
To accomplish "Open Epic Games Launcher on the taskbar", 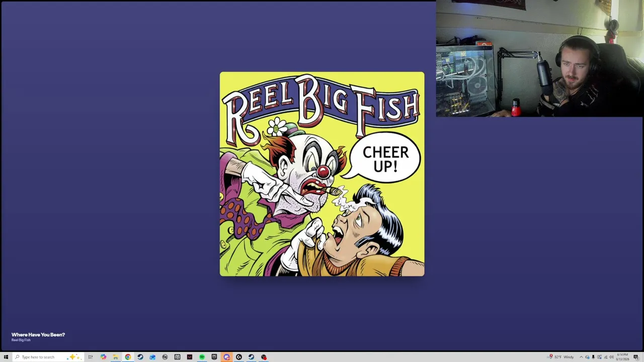I will [214, 357].
